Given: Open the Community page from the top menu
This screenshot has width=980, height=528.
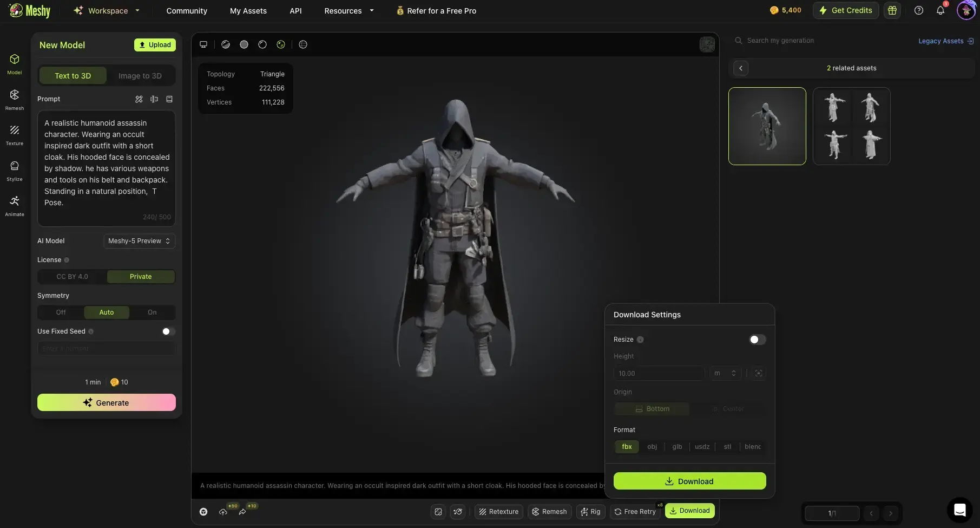Looking at the screenshot, I should tap(187, 10).
